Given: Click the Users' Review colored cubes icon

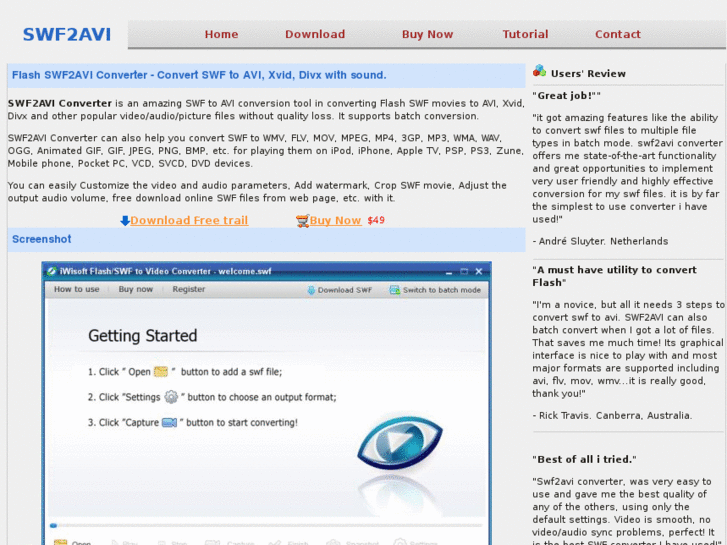Looking at the screenshot, I should point(539,71).
